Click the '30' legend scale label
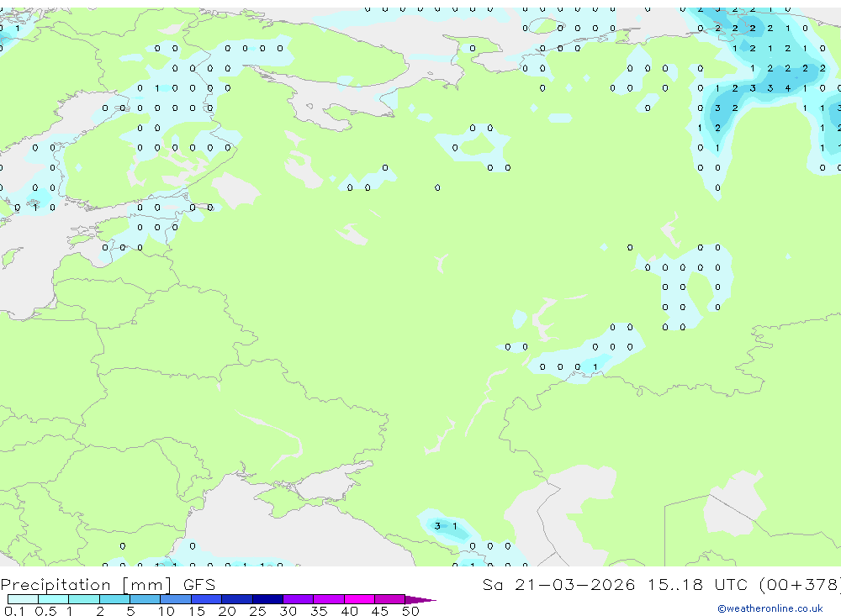Viewport: 841px width, 616px height. [x=288, y=611]
